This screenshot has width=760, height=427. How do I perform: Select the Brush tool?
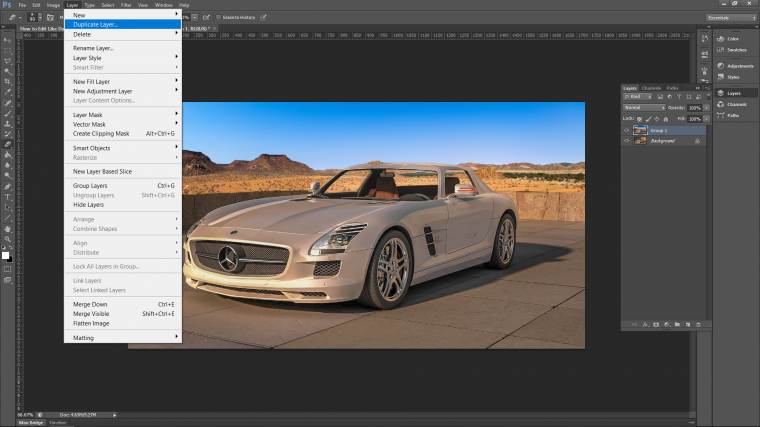(x=7, y=113)
